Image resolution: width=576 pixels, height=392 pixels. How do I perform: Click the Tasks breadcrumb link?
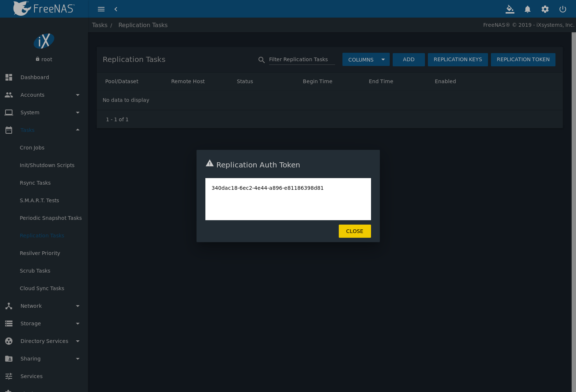(100, 25)
